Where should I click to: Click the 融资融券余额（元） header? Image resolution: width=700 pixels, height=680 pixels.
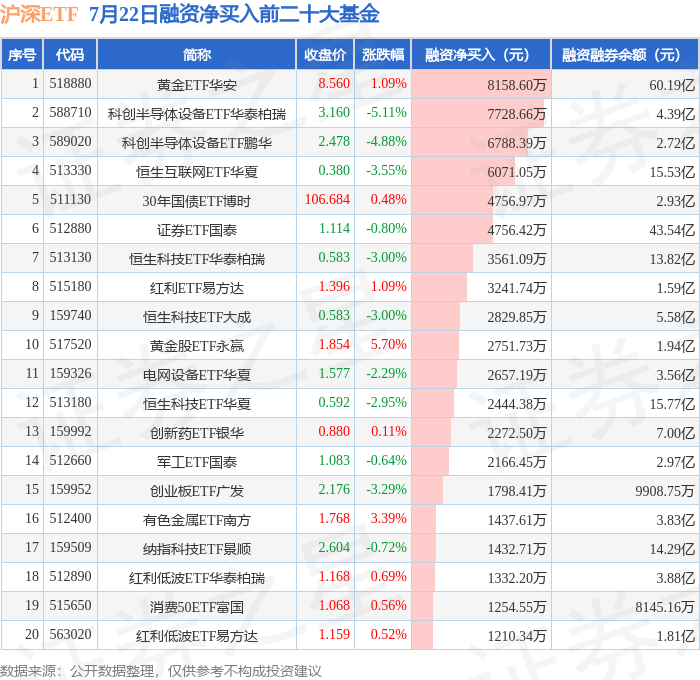[x=625, y=54]
